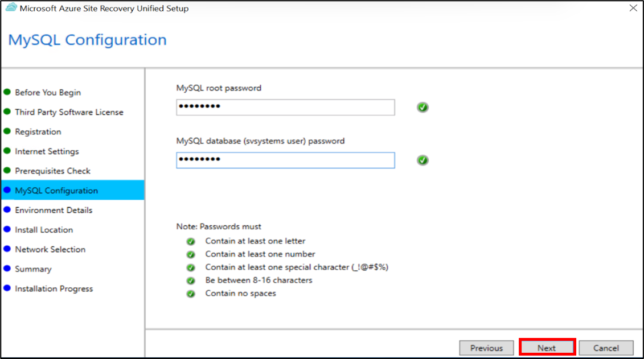Open the Before You Begin step
Image resolution: width=644 pixels, height=359 pixels.
pyautogui.click(x=48, y=92)
